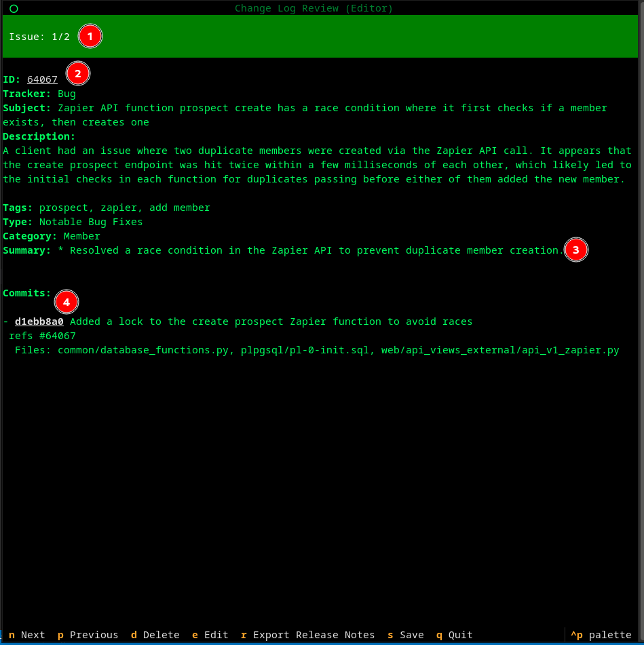Select Edit in the footer bar
The image size is (644, 645).
click(x=210, y=635)
